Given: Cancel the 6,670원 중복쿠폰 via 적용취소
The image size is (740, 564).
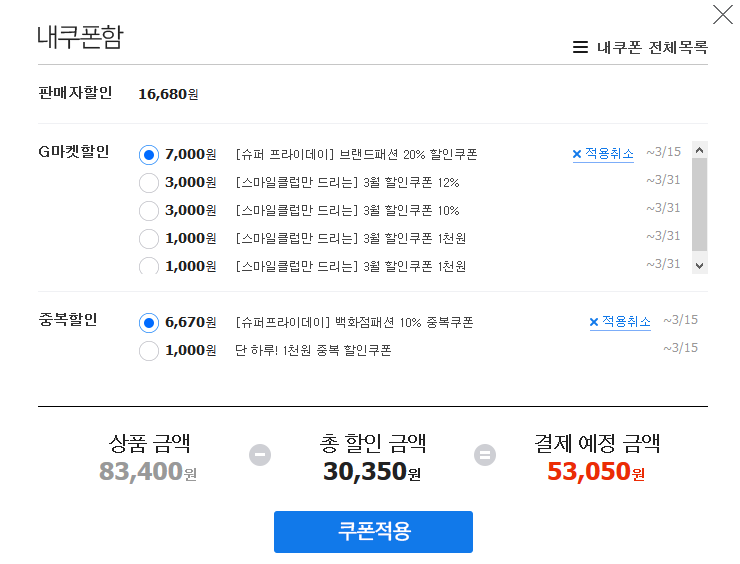Looking at the screenshot, I should (626, 322).
